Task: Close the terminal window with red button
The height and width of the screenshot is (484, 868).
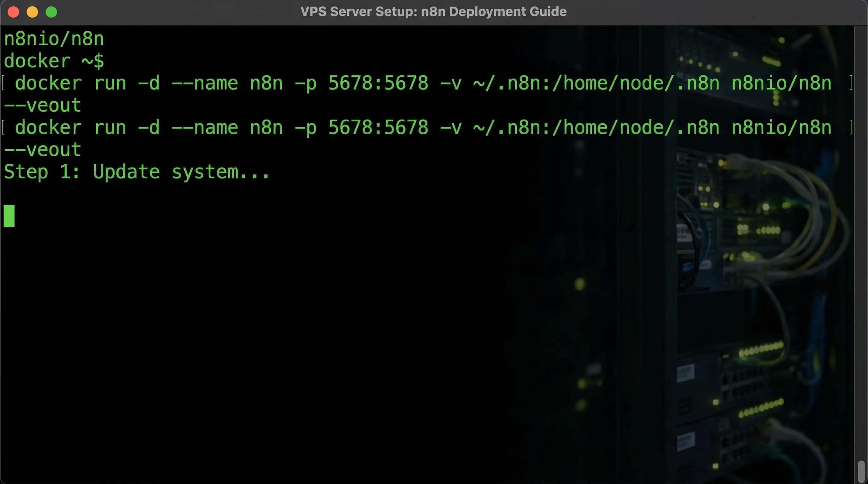Action: click(x=14, y=12)
